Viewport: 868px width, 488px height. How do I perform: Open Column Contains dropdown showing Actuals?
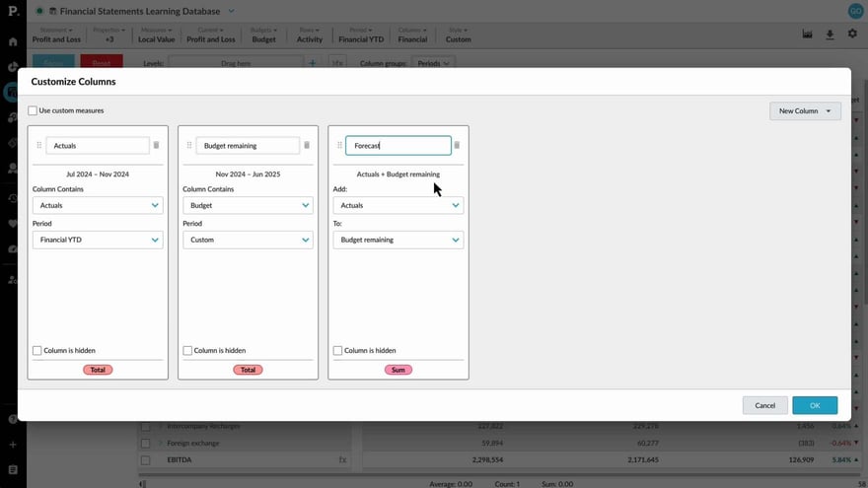[98, 205]
